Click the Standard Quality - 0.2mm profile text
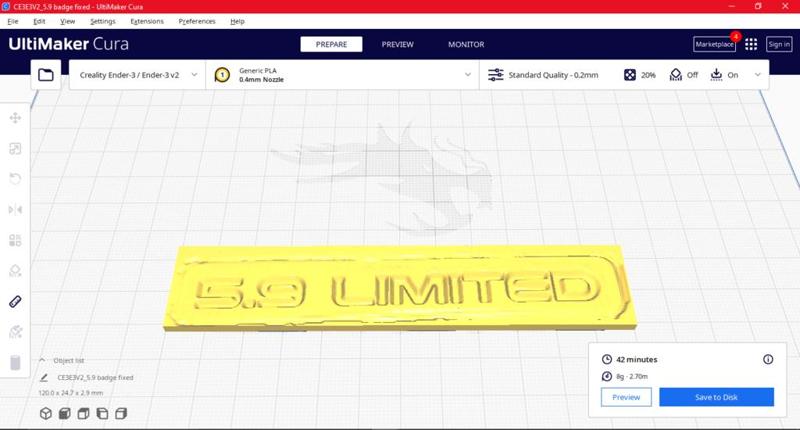The width and height of the screenshot is (800, 430). click(554, 75)
